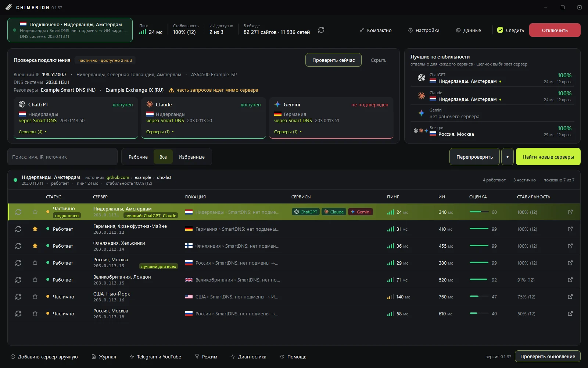Recheck the Germany, Frankfurt server row
This screenshot has width=588, height=368.
(x=18, y=229)
